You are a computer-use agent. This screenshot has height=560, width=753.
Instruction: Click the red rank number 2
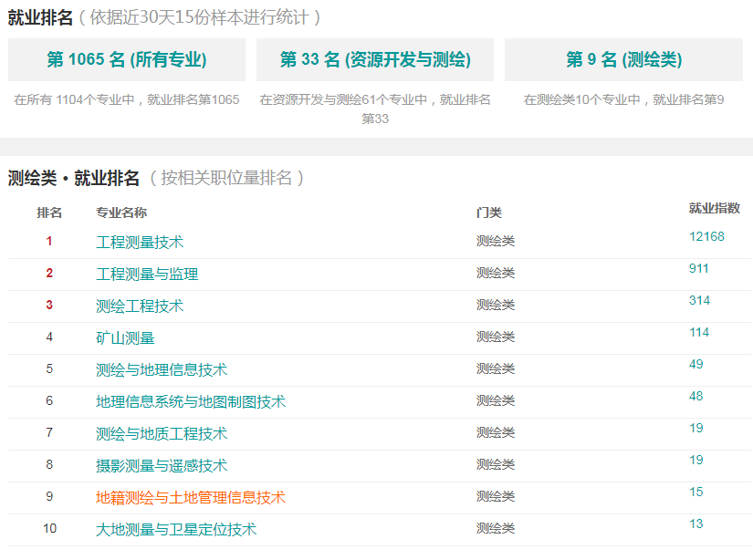pos(49,273)
